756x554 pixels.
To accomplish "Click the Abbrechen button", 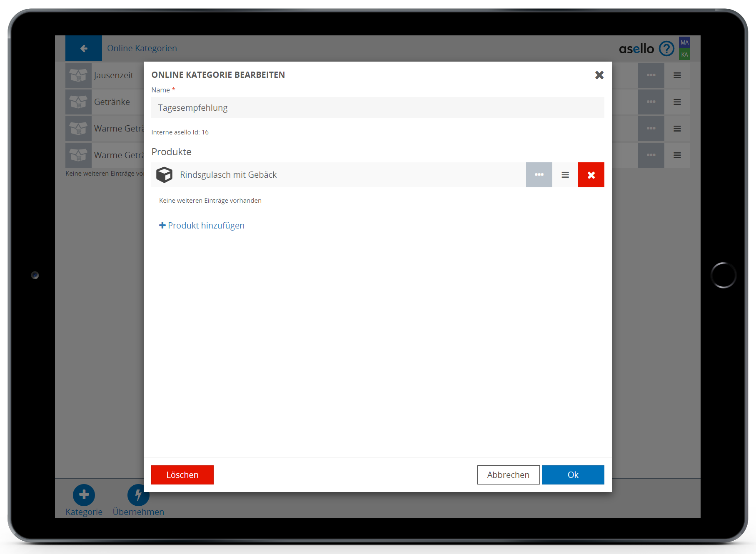I will point(508,475).
